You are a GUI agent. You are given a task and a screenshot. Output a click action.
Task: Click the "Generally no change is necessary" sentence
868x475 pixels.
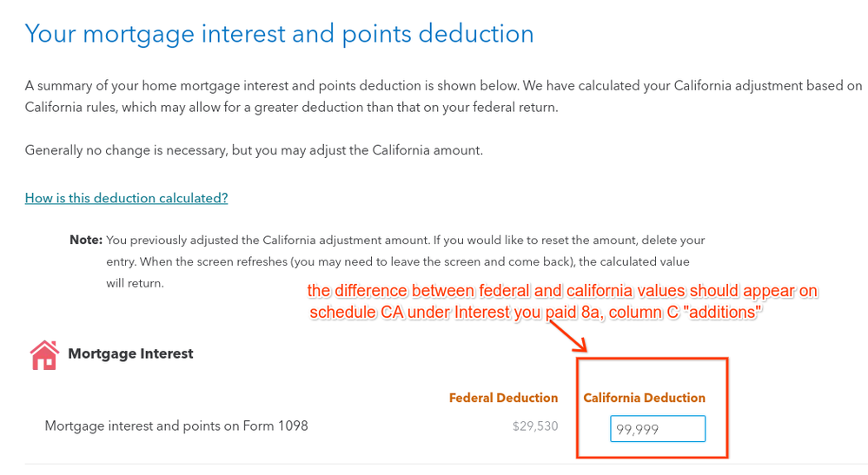point(253,150)
